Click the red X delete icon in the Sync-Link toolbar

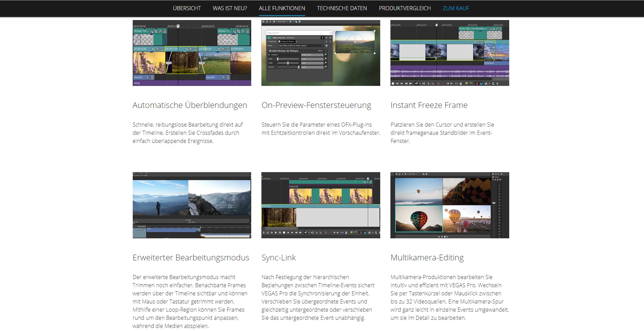(326, 233)
